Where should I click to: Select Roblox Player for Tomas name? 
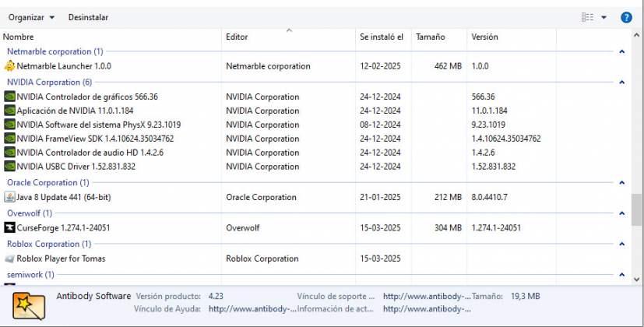(61, 258)
